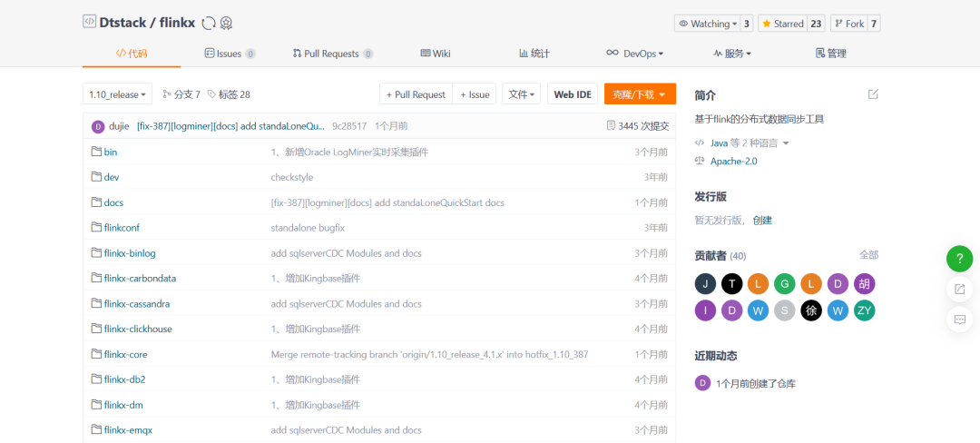The height and width of the screenshot is (443, 980).
Task: Expand the Watching dropdown
Action: 708,24
